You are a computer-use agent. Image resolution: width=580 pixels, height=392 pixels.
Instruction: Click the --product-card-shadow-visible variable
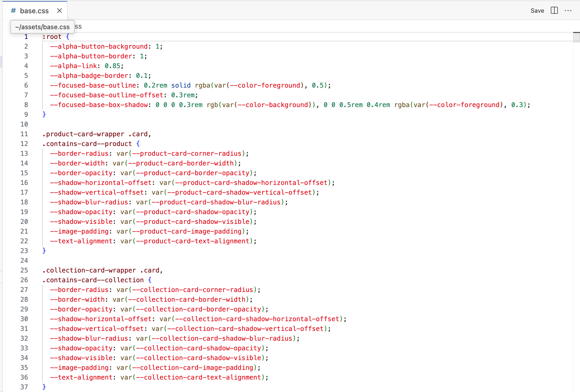tap(192, 222)
